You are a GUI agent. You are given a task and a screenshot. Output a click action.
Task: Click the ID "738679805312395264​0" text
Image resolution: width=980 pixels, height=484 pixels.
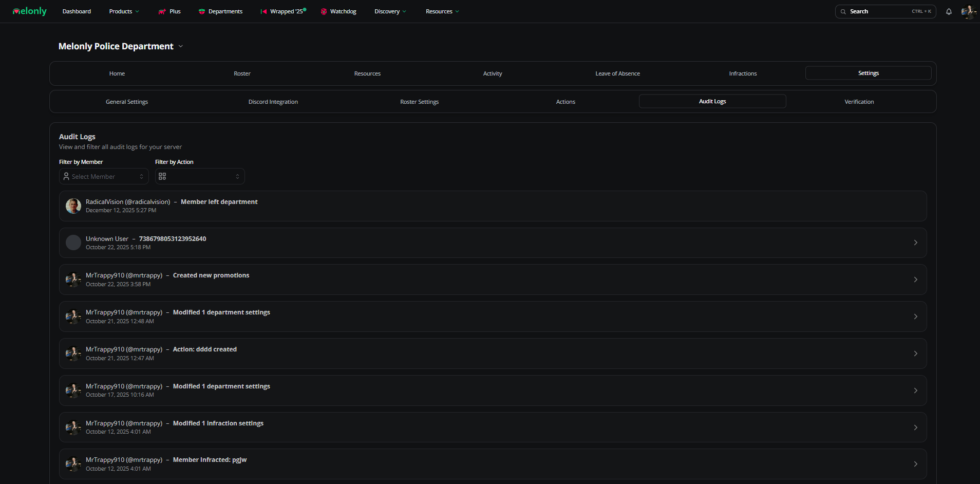173,239
